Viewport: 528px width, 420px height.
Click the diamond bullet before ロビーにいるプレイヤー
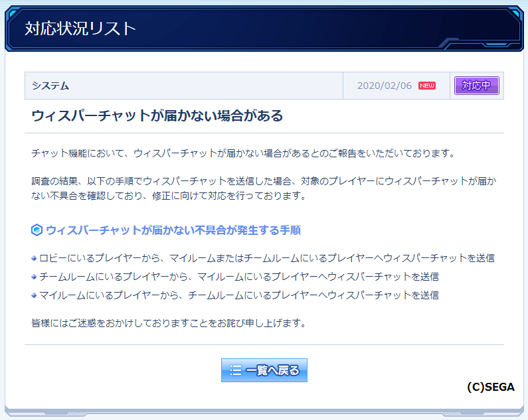click(34, 259)
